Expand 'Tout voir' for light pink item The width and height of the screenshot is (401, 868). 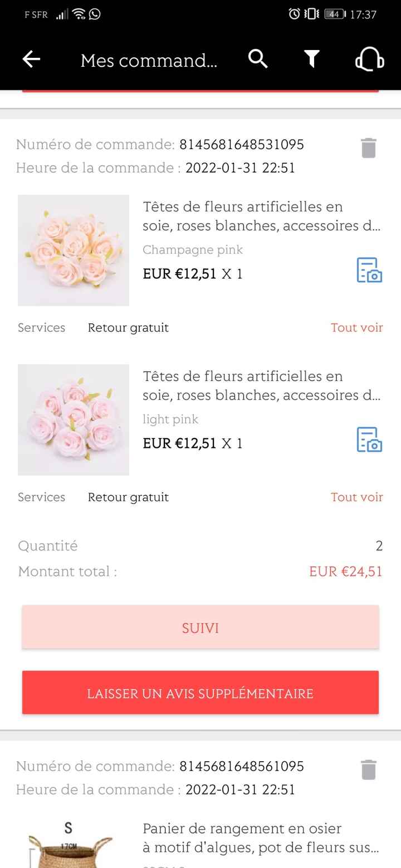click(x=356, y=497)
